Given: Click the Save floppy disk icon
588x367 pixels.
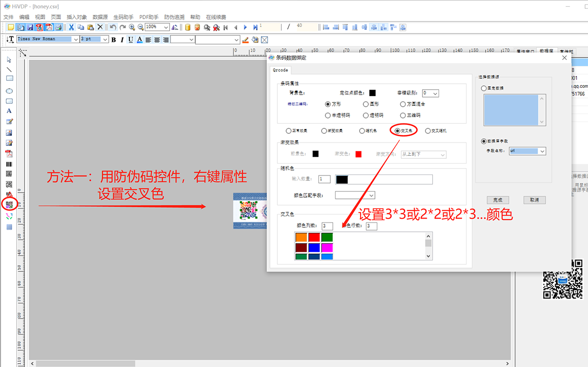Looking at the screenshot, I should (30, 27).
